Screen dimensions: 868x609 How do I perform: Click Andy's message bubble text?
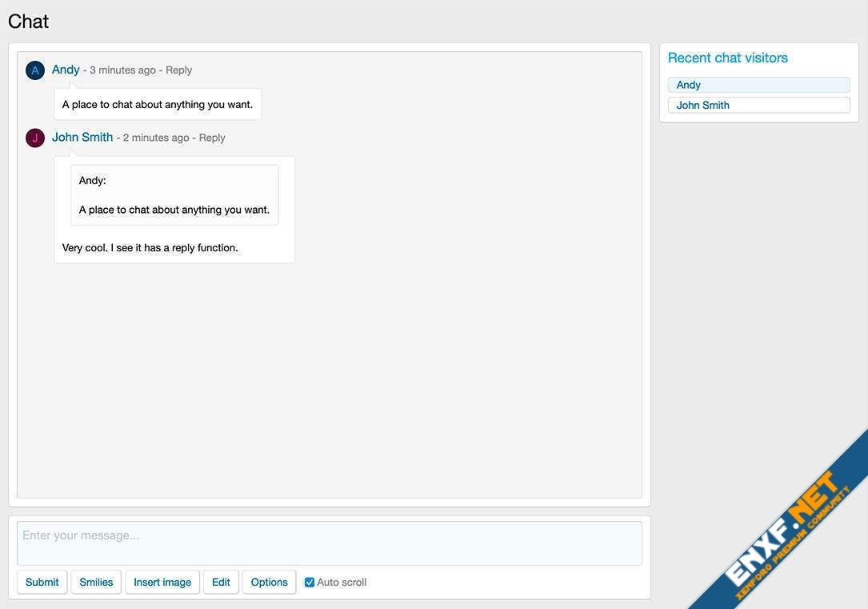[x=158, y=105]
